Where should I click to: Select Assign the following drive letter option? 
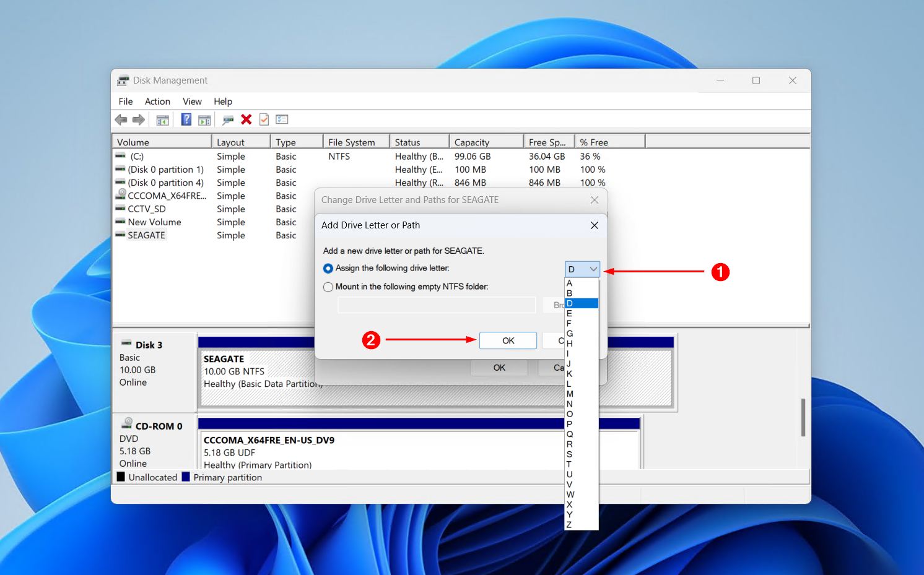point(328,269)
